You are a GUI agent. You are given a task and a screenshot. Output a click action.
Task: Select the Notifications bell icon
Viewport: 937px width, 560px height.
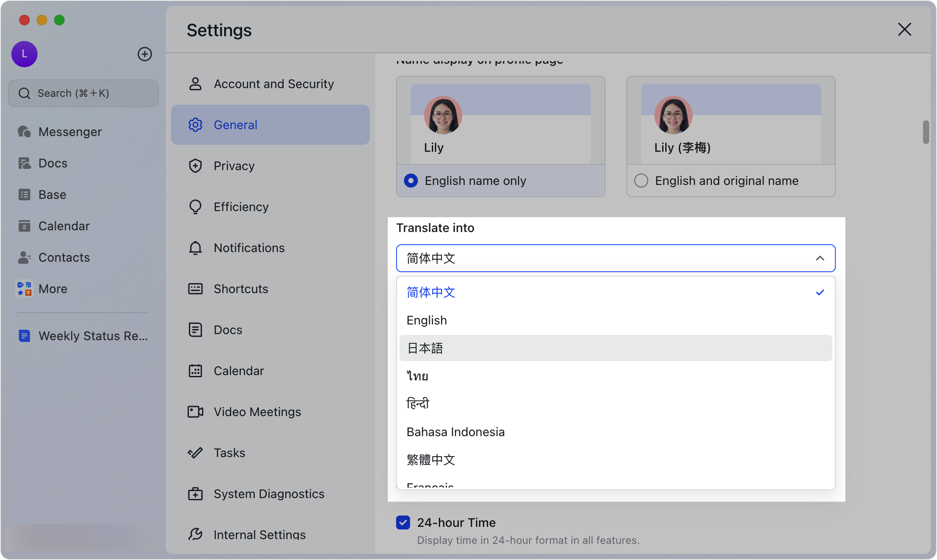click(195, 248)
